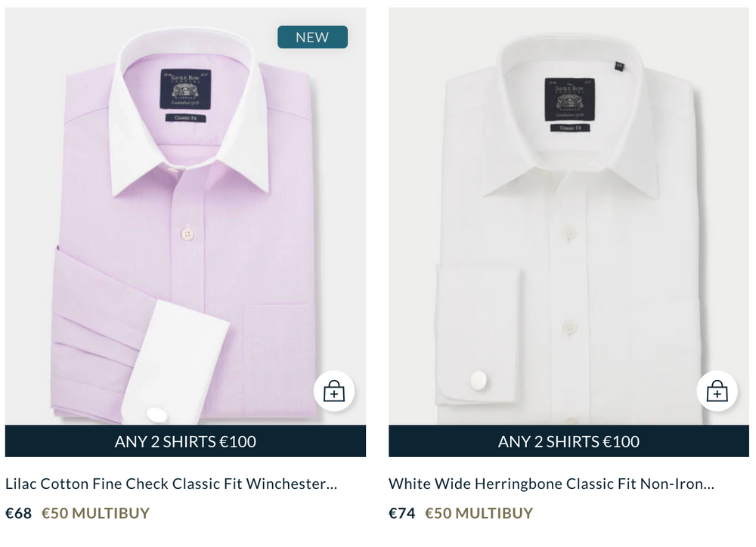
Task: Click the Classic Fit tag on white shirt
Action: (569, 128)
